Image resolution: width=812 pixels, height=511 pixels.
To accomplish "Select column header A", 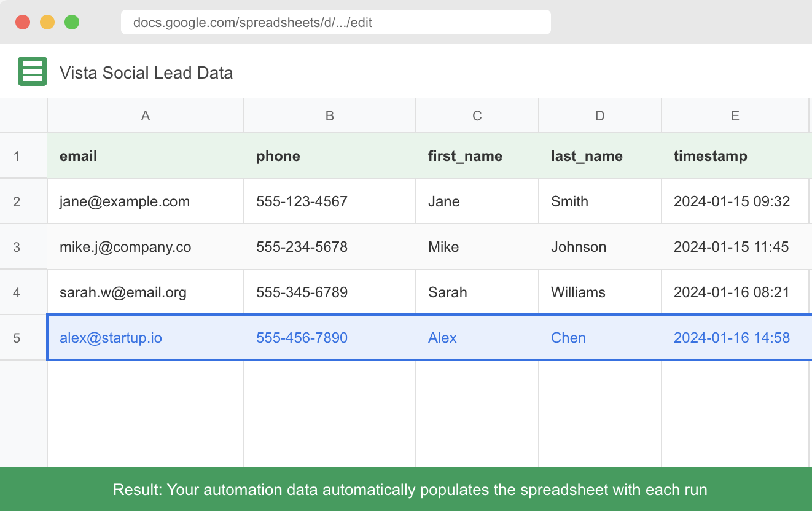I will [x=145, y=115].
